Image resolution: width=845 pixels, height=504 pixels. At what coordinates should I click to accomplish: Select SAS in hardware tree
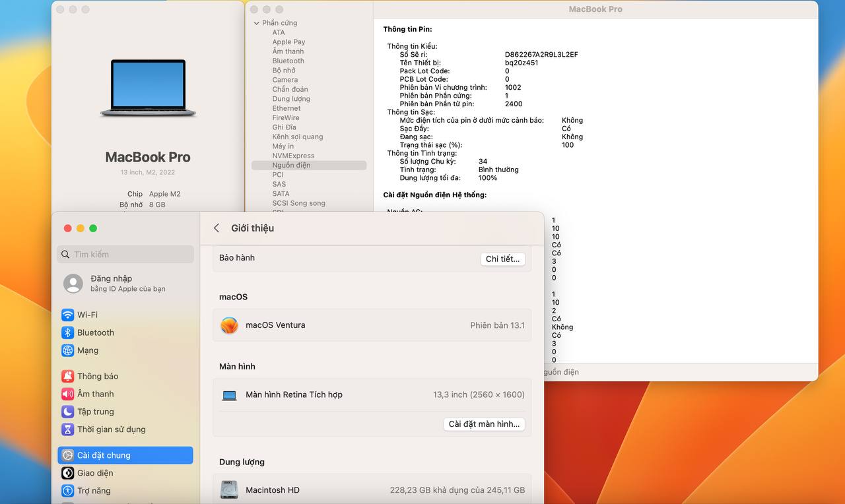pyautogui.click(x=279, y=185)
